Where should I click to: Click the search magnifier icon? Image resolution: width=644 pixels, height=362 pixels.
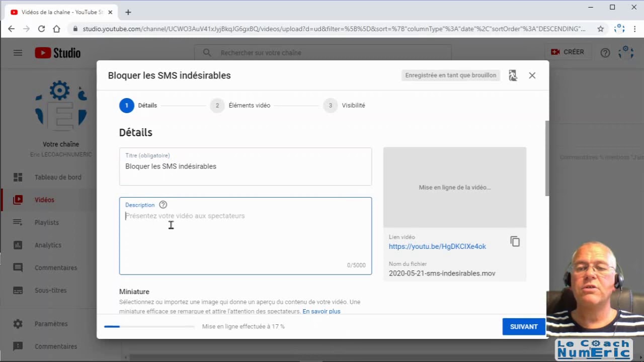207,52
